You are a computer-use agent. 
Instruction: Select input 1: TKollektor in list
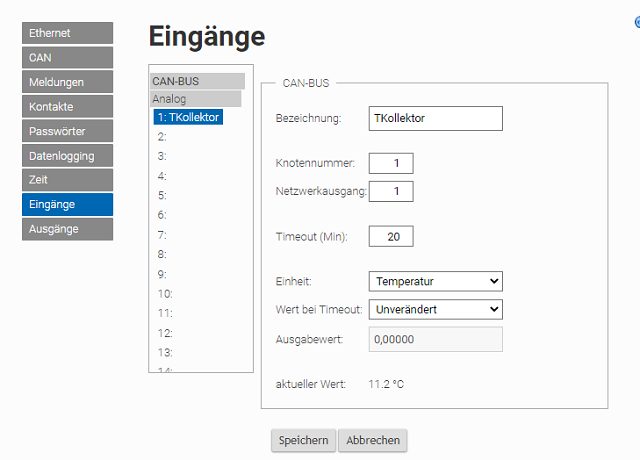[188, 117]
